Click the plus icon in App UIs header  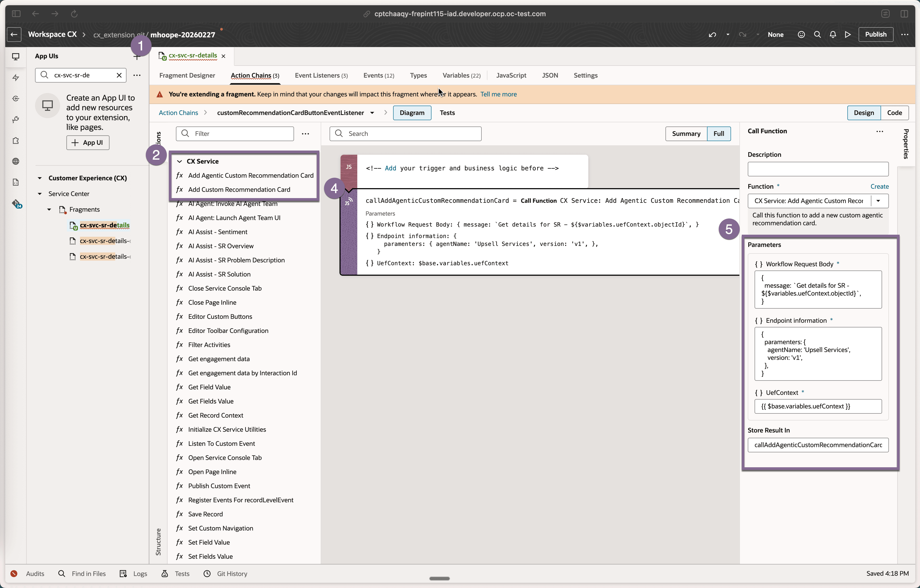tap(137, 57)
